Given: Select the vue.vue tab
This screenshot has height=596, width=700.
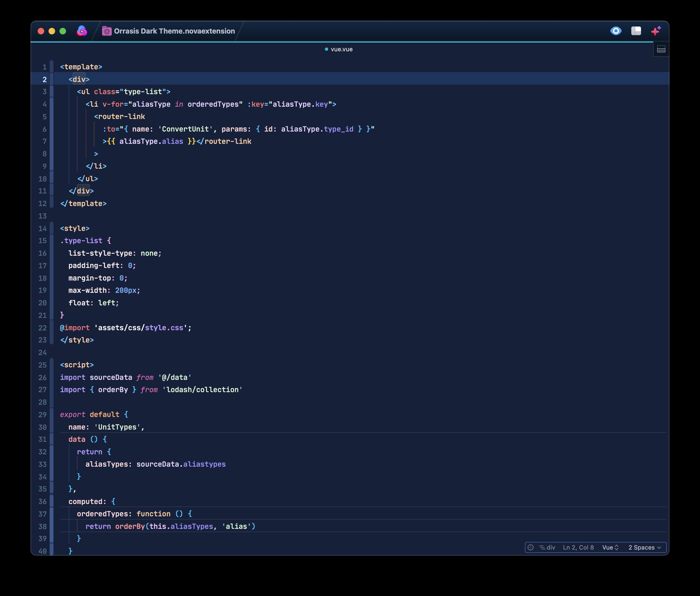Looking at the screenshot, I should click(x=339, y=49).
